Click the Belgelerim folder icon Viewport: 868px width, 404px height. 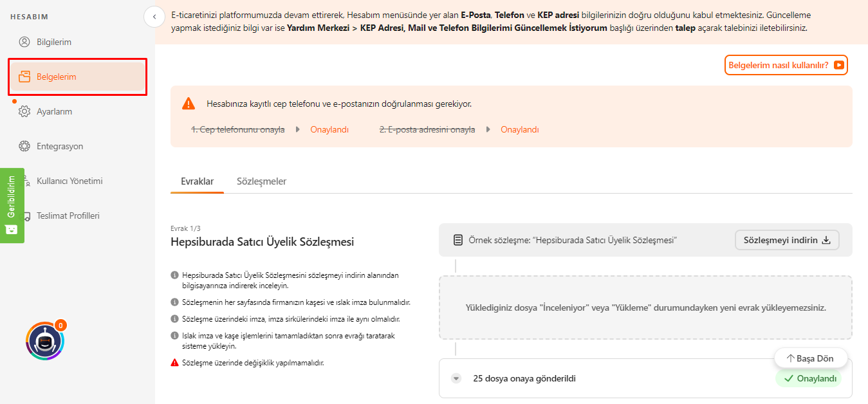pyautogui.click(x=24, y=77)
